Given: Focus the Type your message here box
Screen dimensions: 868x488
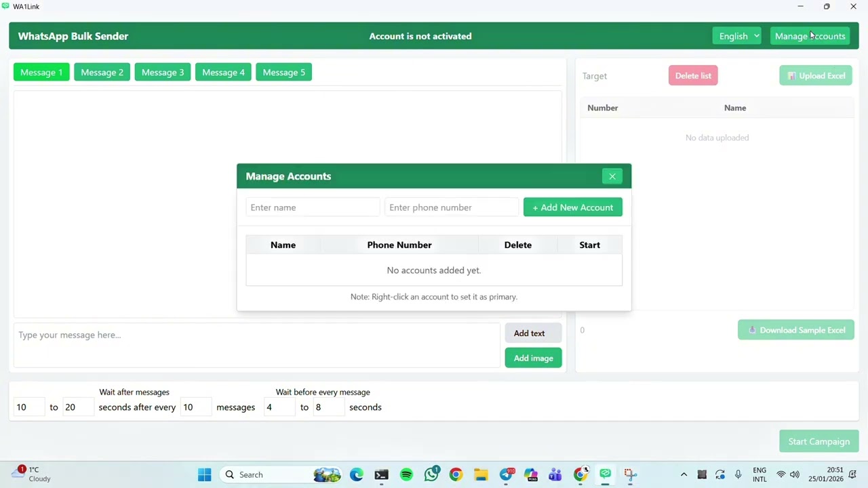Looking at the screenshot, I should 257,345.
